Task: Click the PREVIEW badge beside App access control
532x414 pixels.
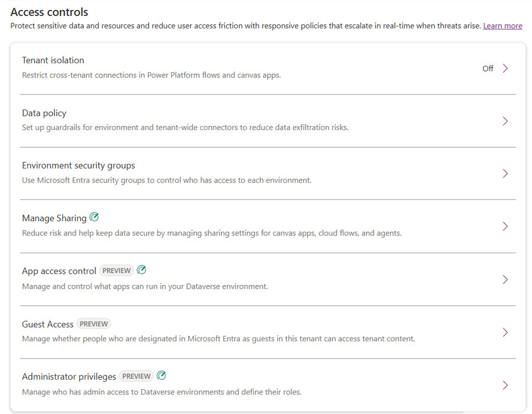Action: [x=116, y=270]
